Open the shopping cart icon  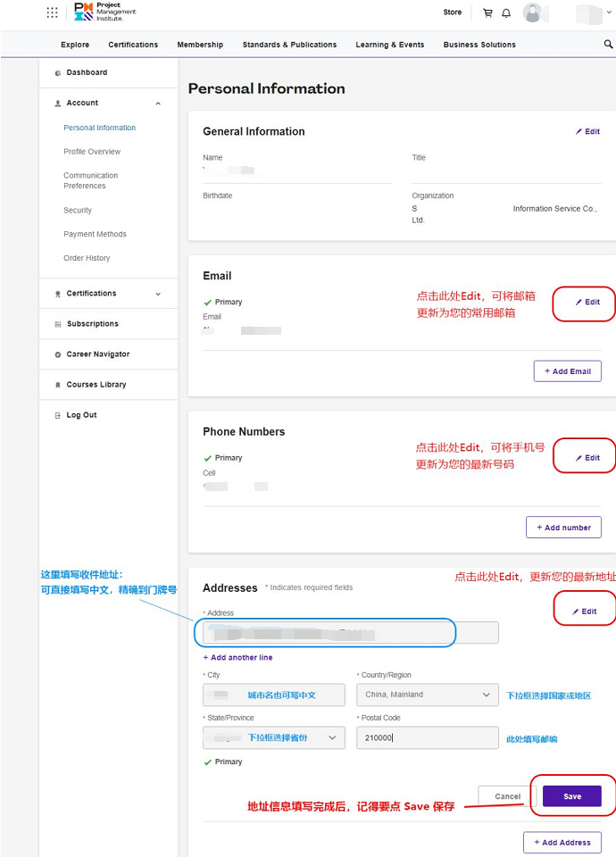pyautogui.click(x=487, y=12)
